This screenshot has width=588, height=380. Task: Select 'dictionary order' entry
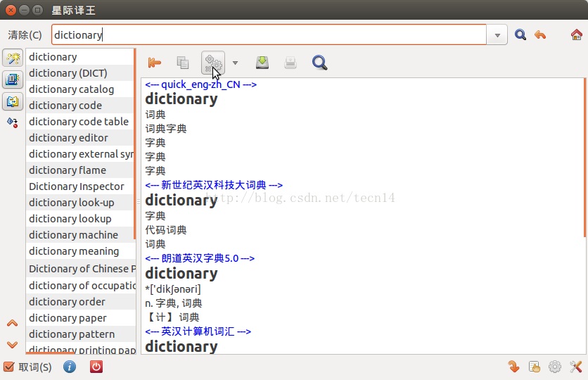[79, 302]
